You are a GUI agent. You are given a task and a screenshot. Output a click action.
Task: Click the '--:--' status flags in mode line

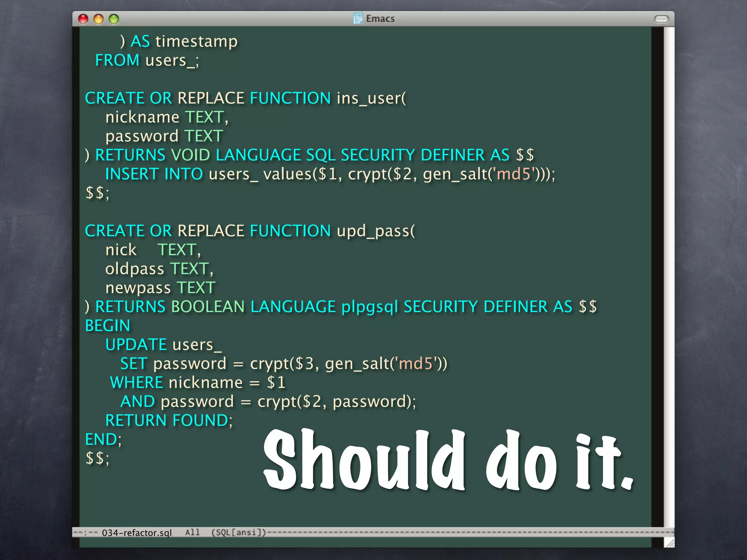(x=85, y=533)
